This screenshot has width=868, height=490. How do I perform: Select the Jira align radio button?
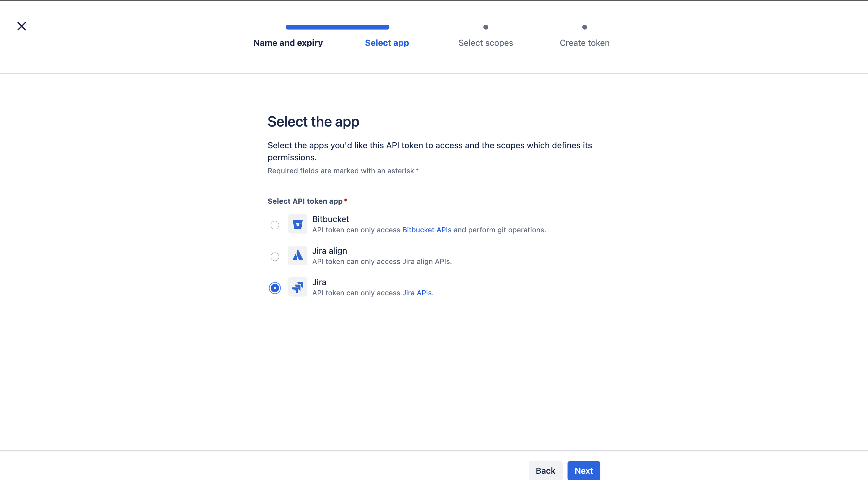click(x=275, y=257)
